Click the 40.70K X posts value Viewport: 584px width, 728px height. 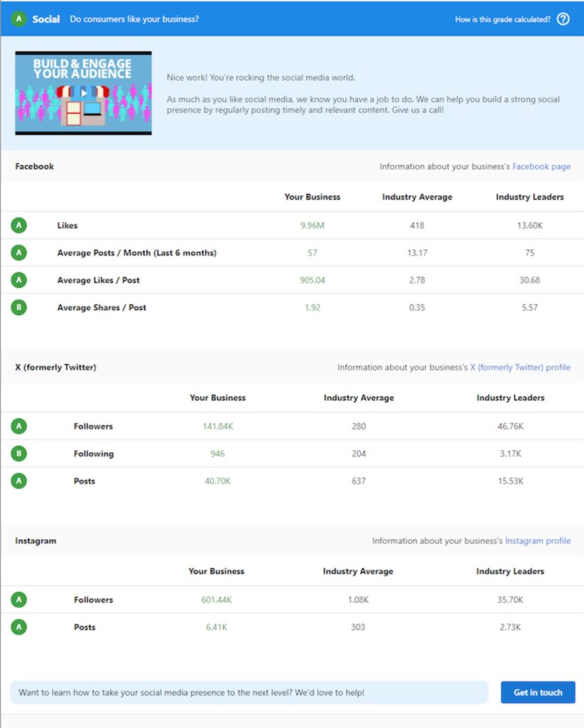point(217,481)
